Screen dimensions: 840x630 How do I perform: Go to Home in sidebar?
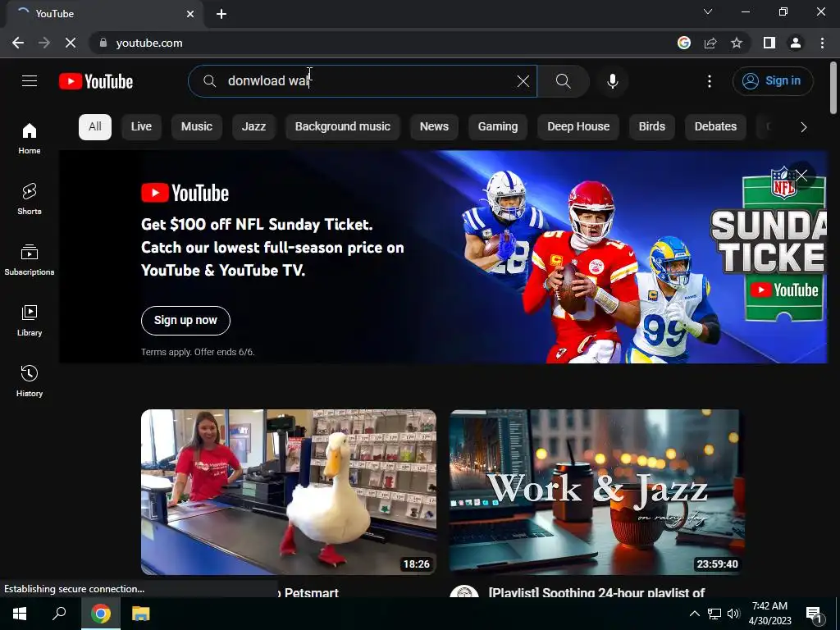coord(30,138)
